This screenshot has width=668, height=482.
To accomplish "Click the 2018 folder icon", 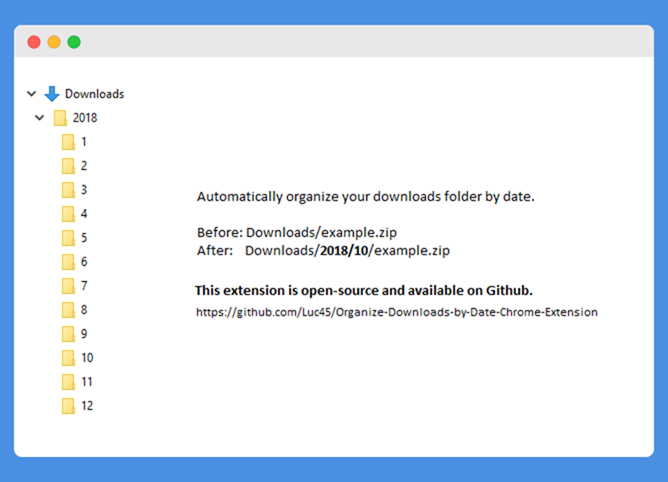I will (60, 118).
